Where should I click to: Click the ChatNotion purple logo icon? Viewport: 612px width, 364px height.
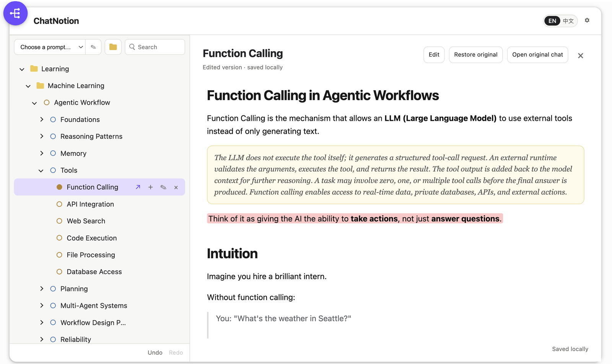15,13
